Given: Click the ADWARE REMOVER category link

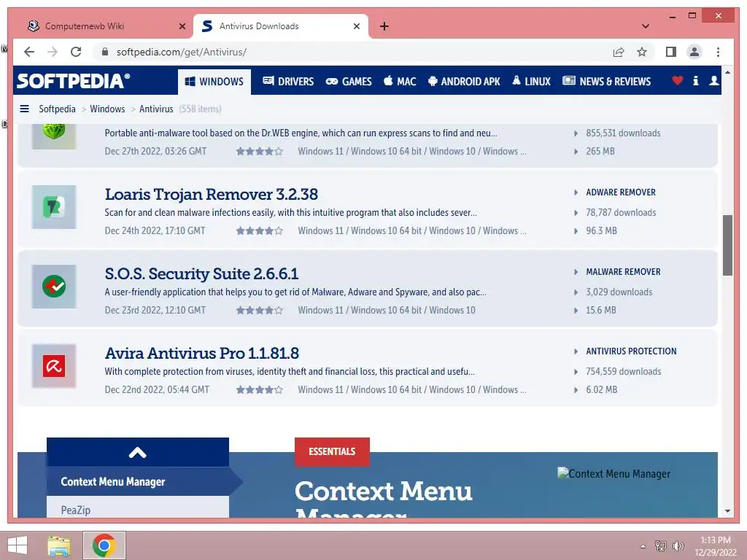Looking at the screenshot, I should point(621,192).
